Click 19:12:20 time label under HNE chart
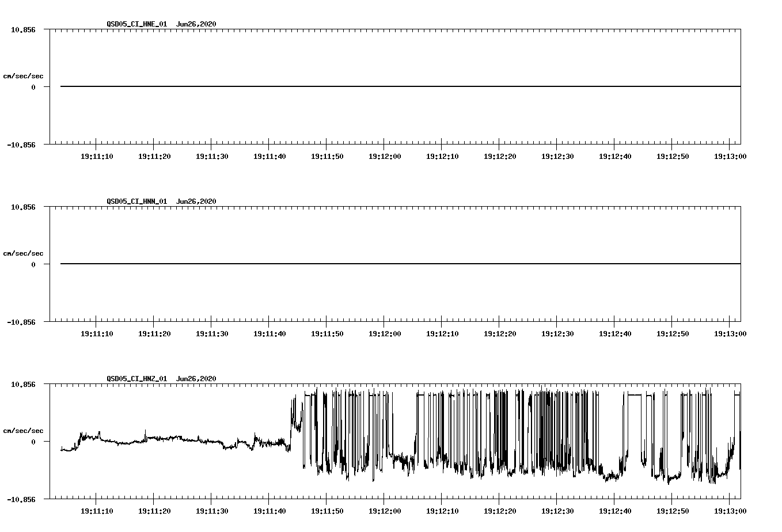Screen dimensions: 782x532 [x=500, y=157]
